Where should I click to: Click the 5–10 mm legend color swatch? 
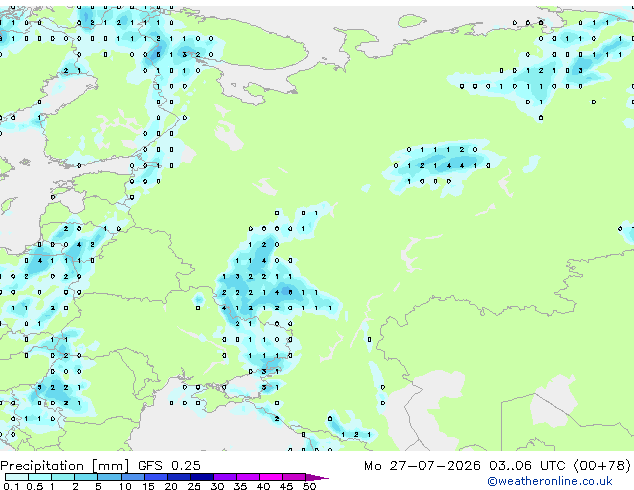coord(109,477)
